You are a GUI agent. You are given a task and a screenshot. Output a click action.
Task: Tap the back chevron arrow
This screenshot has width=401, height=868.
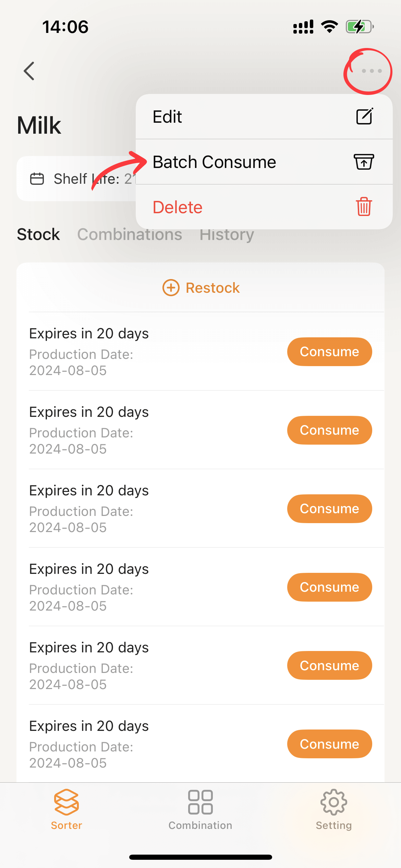[x=29, y=71]
